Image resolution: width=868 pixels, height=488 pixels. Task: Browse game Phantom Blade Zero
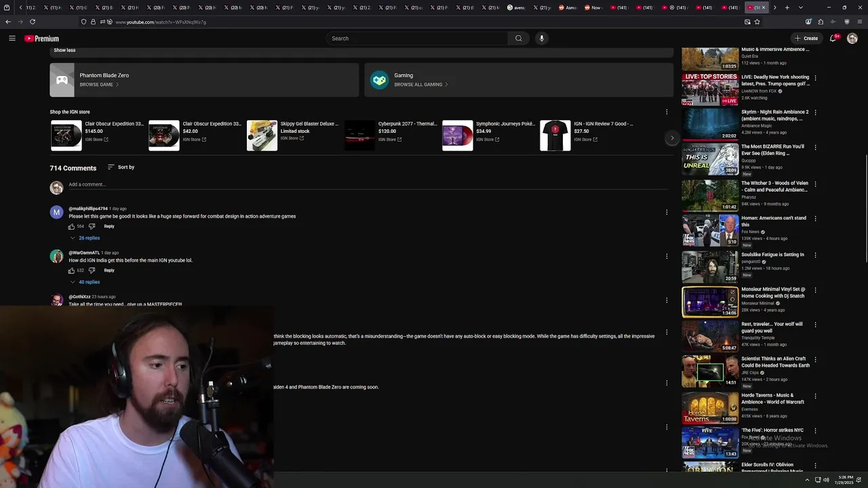tap(204, 80)
